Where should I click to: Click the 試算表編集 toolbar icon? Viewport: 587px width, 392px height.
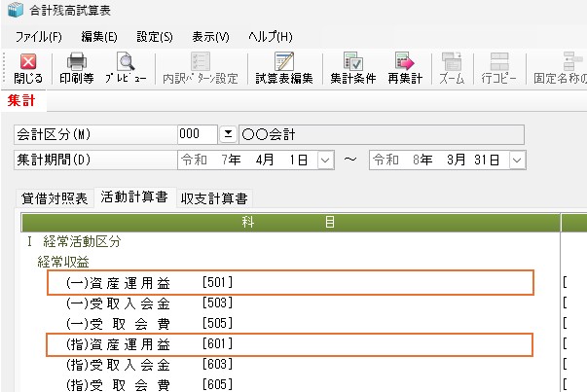[x=283, y=68]
